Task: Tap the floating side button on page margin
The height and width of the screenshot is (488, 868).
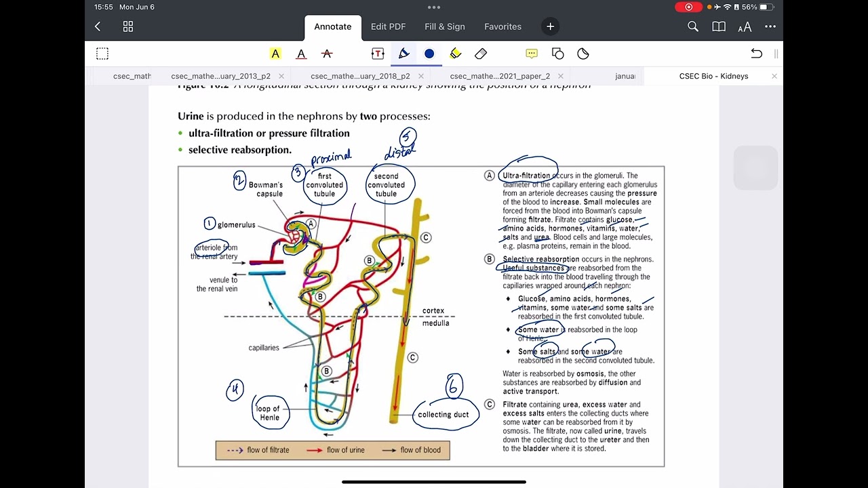Action: pos(755,168)
